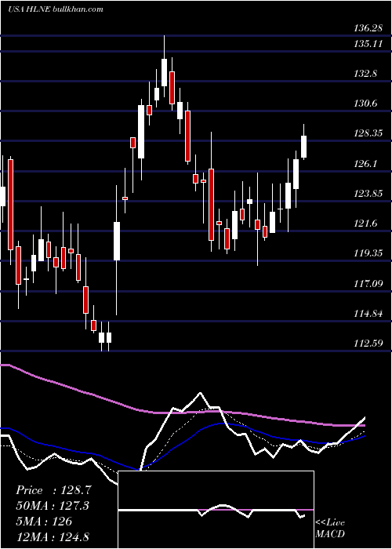Click the 121.6 price level label
This screenshot has height=549, width=392.
(x=365, y=224)
